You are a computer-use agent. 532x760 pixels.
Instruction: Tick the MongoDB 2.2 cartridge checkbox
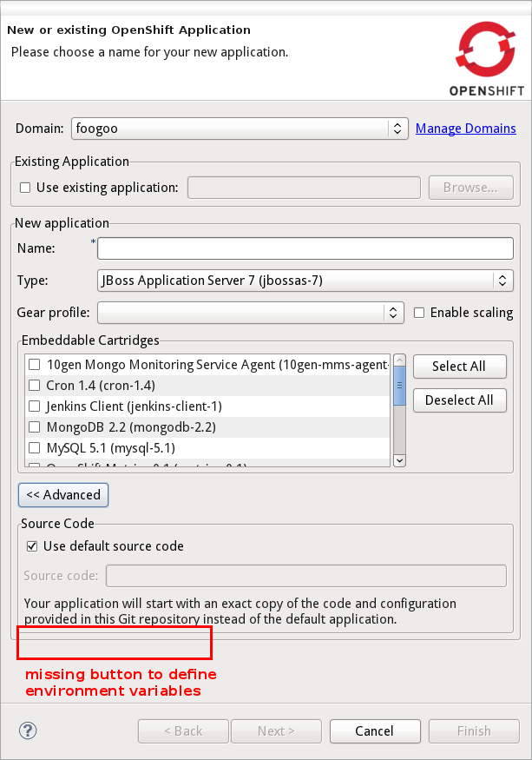click(x=35, y=427)
